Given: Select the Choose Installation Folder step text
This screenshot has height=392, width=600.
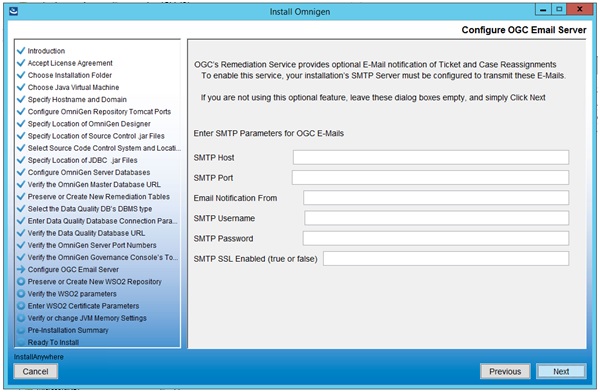Looking at the screenshot, I should [70, 75].
